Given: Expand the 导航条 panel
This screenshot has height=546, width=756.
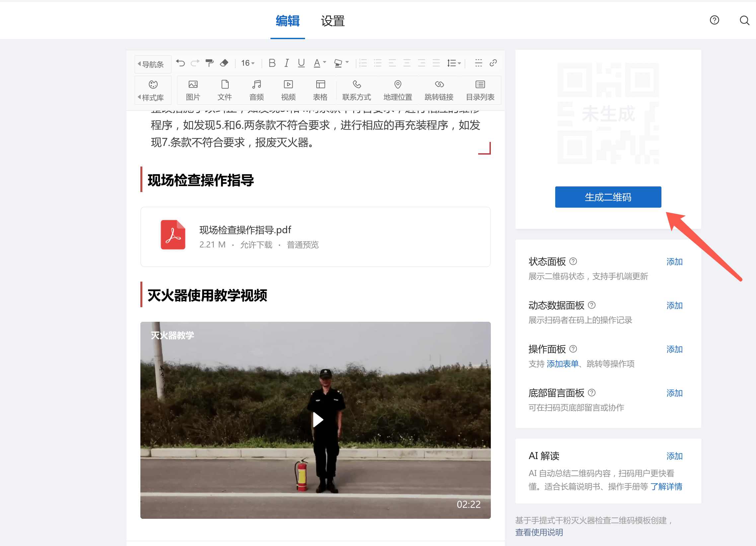Looking at the screenshot, I should 152,64.
